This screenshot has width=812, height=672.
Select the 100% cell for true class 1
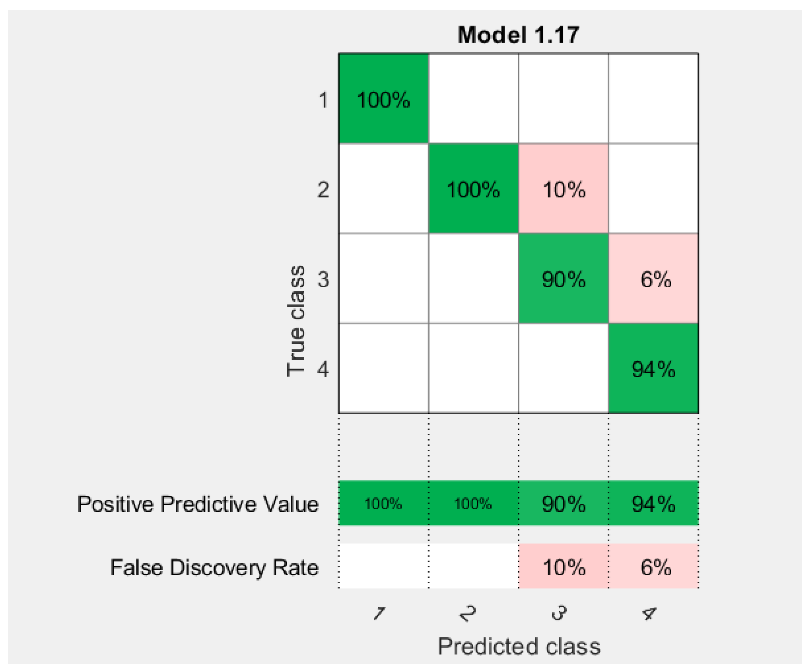pyautogui.click(x=383, y=99)
